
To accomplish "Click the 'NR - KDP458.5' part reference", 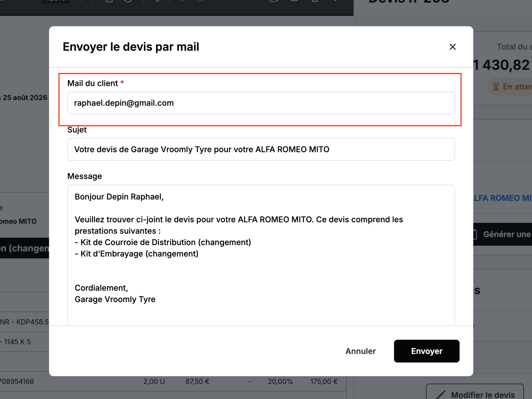I will 25,322.
